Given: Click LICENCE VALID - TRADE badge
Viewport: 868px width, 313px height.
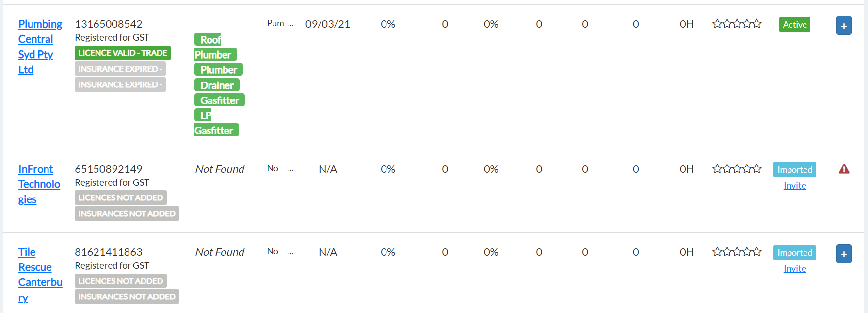Looking at the screenshot, I should click(123, 53).
